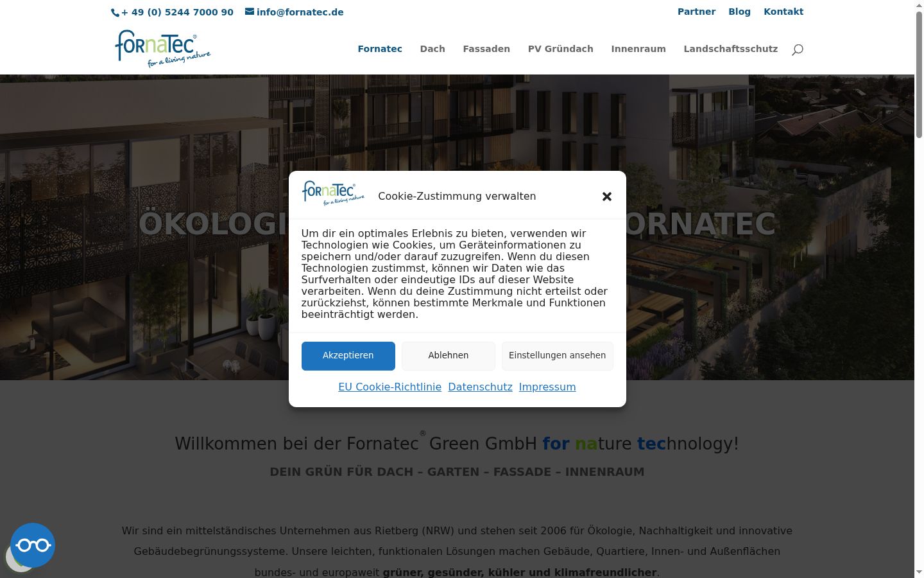Click the 'Cookie-Zustimmung verwalten' dialog title
The image size is (924, 578).
coord(457,197)
